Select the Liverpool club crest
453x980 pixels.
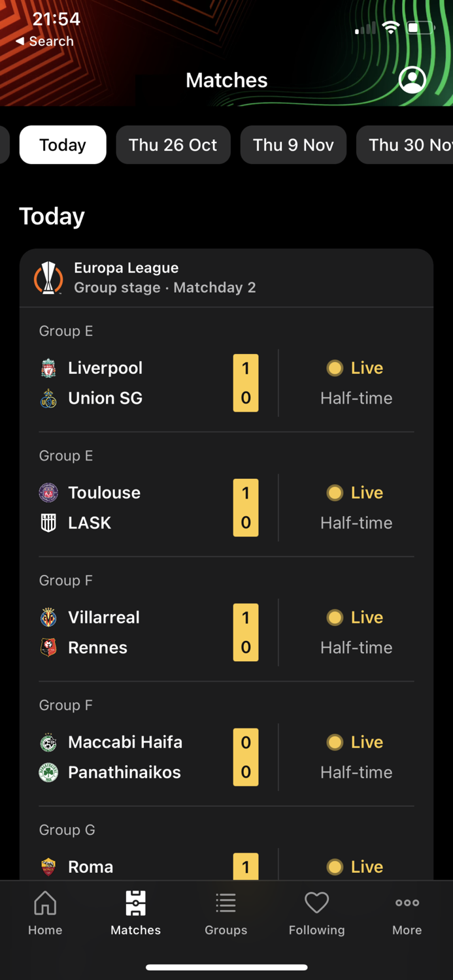click(x=48, y=367)
